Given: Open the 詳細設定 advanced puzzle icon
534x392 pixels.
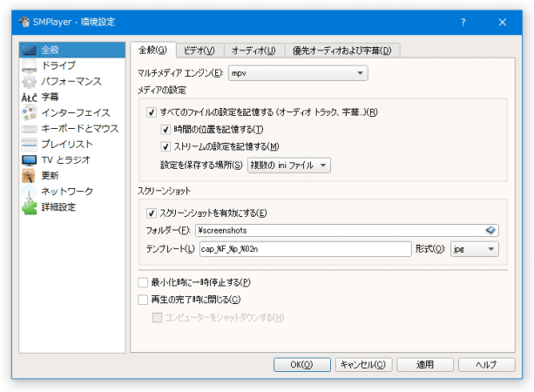Looking at the screenshot, I should click(30, 207).
